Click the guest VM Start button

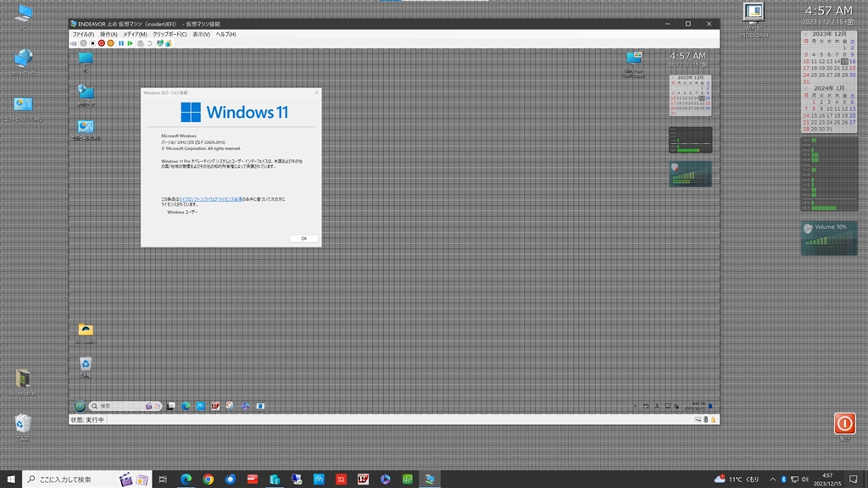tap(80, 406)
